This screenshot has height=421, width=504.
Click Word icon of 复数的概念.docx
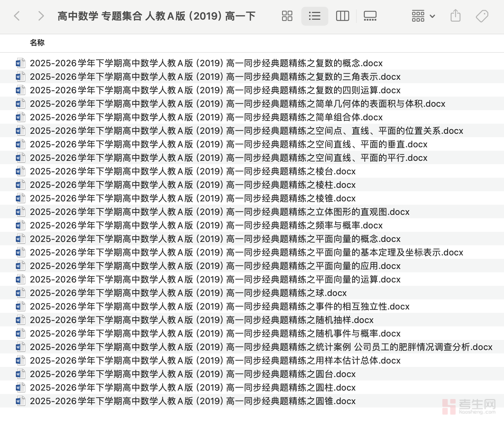pos(21,63)
